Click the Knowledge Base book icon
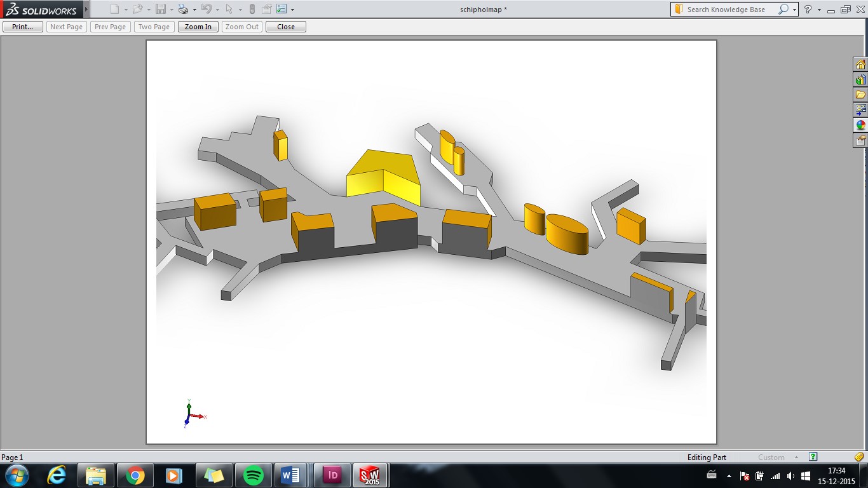This screenshot has height=488, width=868. tap(679, 10)
